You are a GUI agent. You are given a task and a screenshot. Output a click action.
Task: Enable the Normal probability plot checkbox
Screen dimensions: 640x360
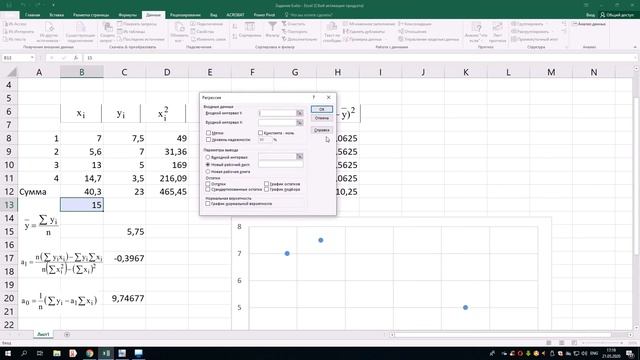pyautogui.click(x=208, y=203)
